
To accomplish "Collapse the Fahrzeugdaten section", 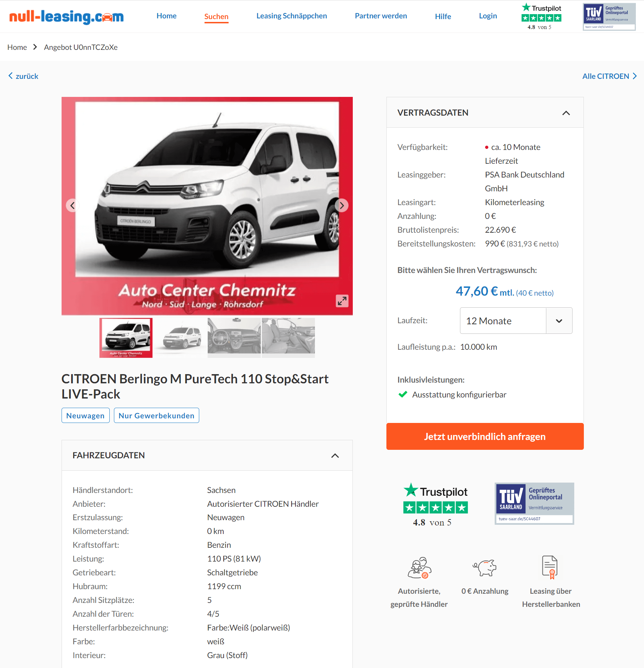I will pyautogui.click(x=335, y=455).
